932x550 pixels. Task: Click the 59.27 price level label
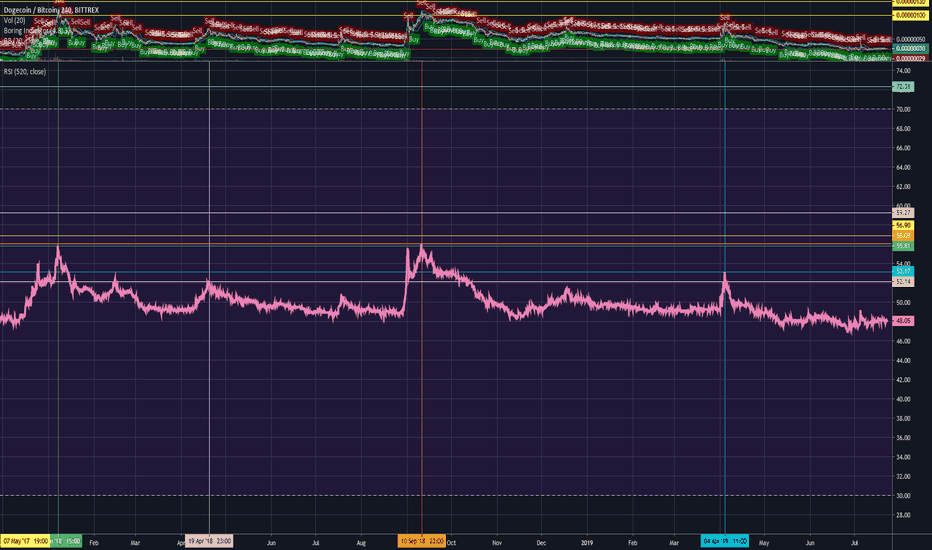(903, 212)
